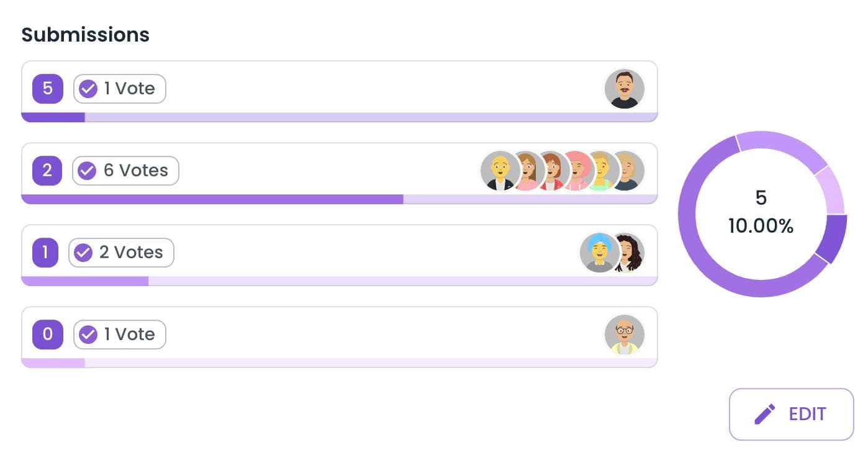Click the pencil icon in Edit button
868x463 pixels.
click(764, 414)
